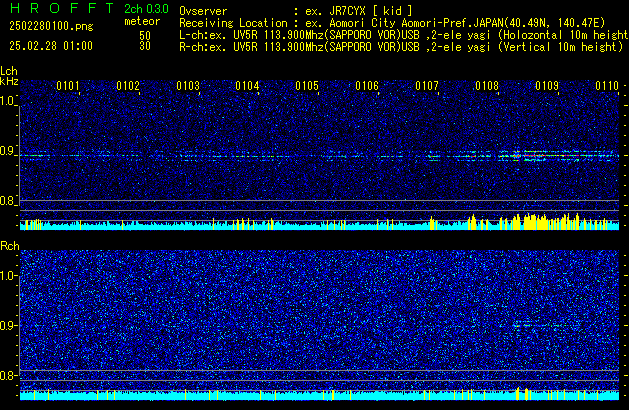The image size is (629, 410).
Task: Select the 0109 time marker
Action: click(x=547, y=86)
